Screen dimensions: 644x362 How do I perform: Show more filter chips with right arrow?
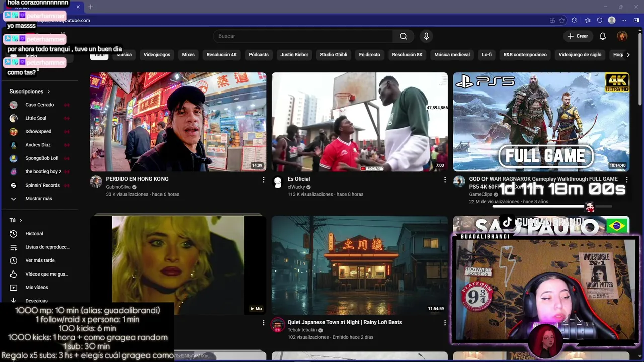tap(628, 55)
